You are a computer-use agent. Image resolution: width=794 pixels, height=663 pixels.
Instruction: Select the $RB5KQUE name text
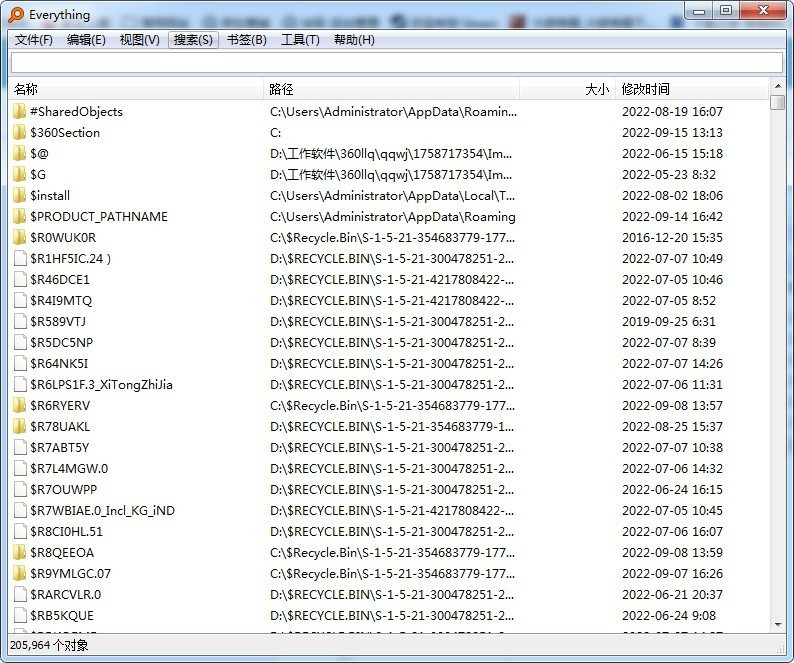coord(62,616)
